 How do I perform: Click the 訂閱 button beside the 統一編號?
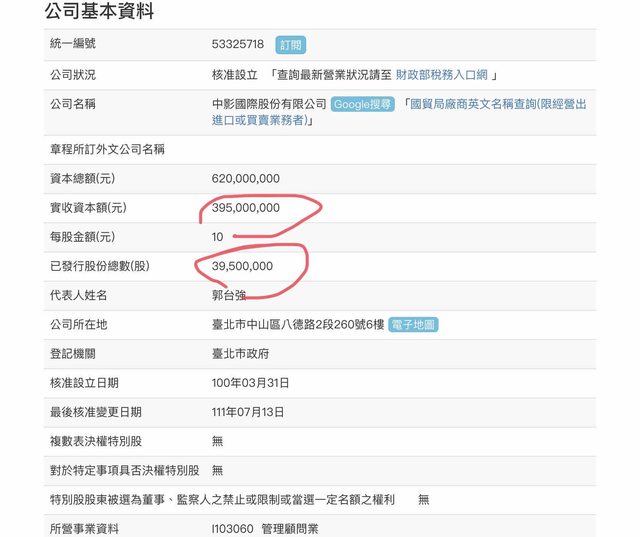tap(291, 45)
